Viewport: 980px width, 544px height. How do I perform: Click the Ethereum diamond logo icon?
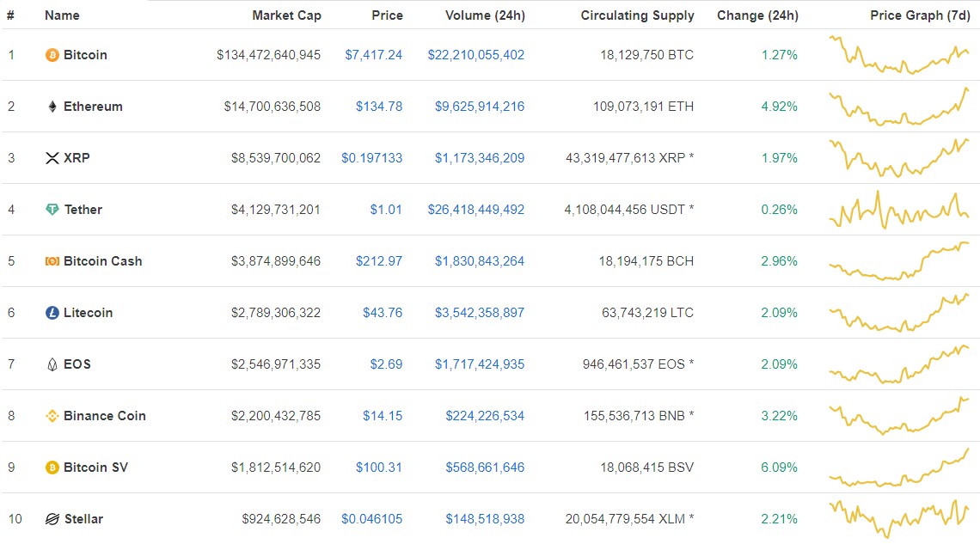tap(52, 107)
